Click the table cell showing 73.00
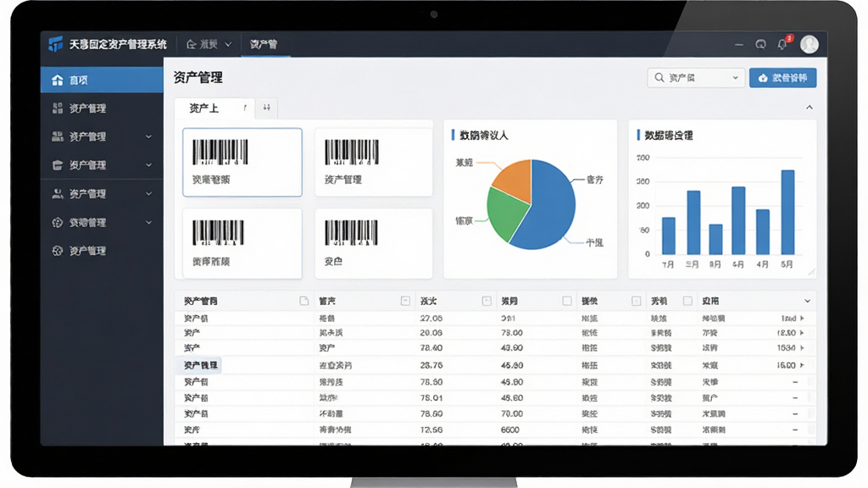The width and height of the screenshot is (868, 488). [512, 333]
